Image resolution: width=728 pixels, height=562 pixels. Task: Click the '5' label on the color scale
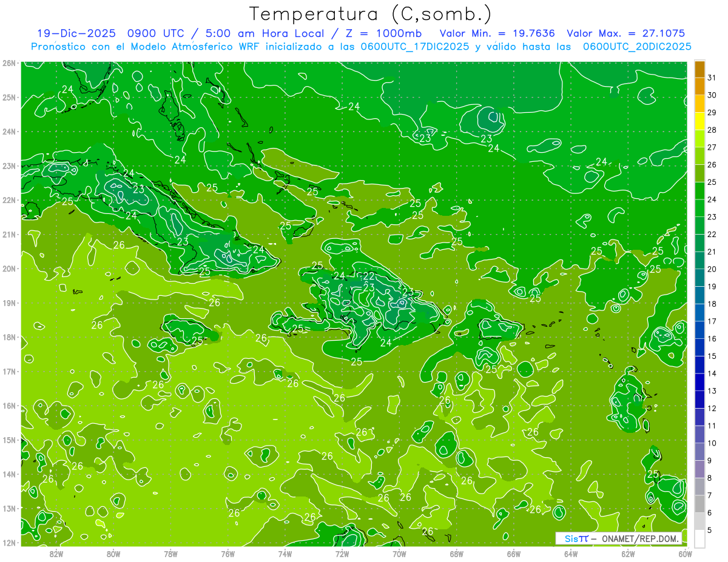(710, 530)
